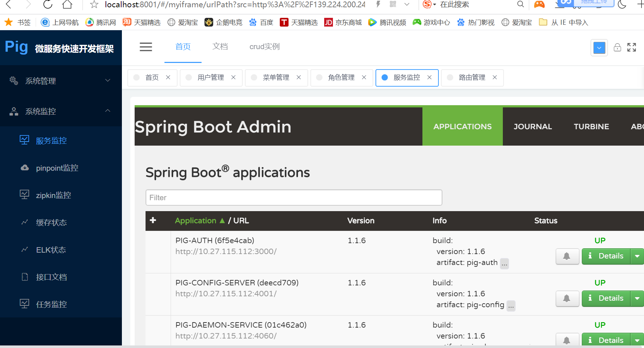
Task: Open the 文档 navigation tab
Action: (x=220, y=47)
